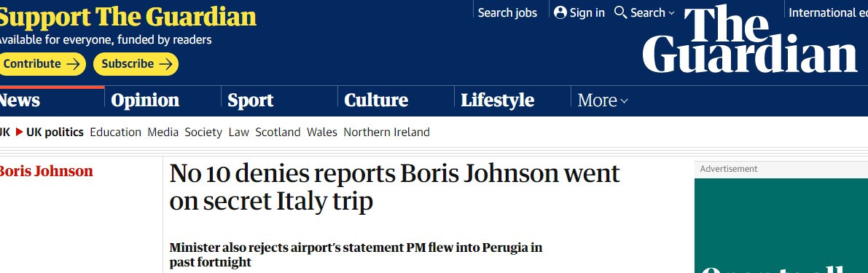Go to the Culture section
Image resolution: width=868 pixels, height=273 pixels.
376,100
